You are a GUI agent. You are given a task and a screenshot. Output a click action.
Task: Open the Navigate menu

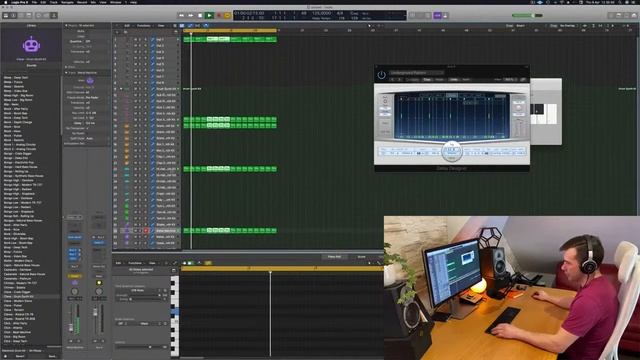(67, 2)
